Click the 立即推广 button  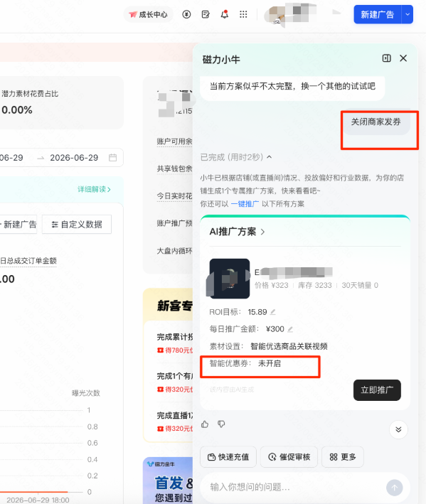coord(377,390)
